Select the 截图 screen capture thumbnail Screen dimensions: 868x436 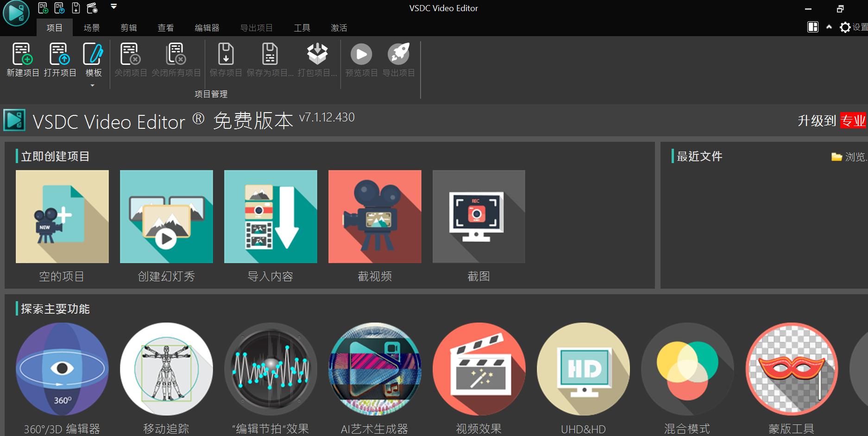click(479, 216)
